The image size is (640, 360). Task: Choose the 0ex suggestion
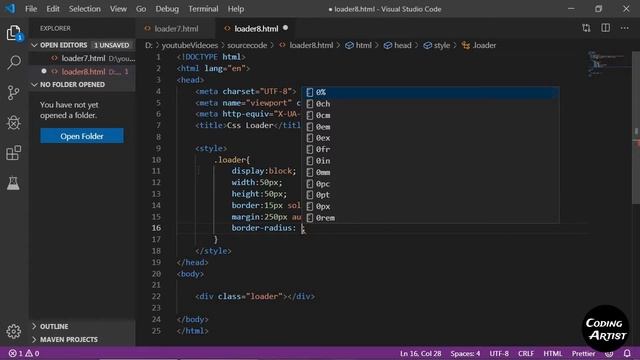coord(430,138)
